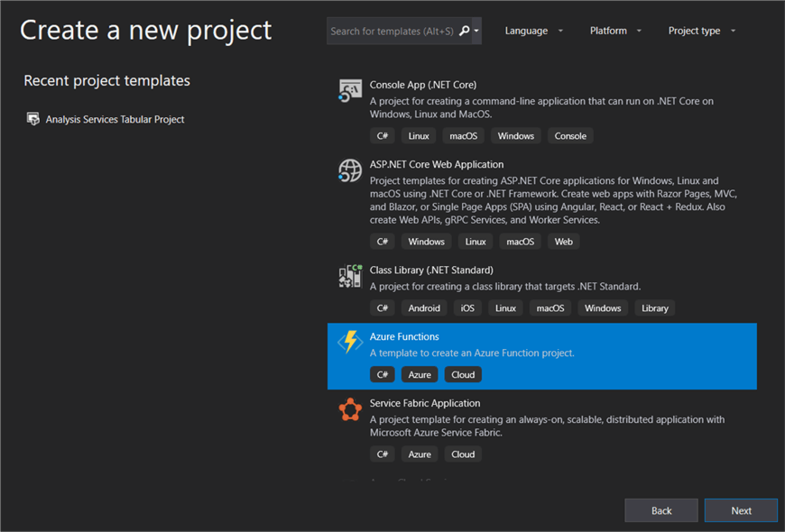785x532 pixels.
Task: Click the Class Library (.NET Standard) icon
Action: 350,277
